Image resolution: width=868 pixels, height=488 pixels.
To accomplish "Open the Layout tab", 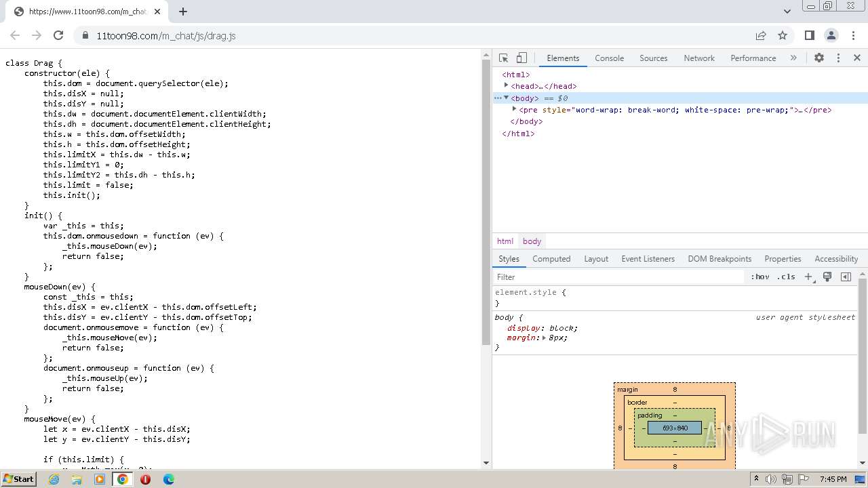I will tap(596, 259).
